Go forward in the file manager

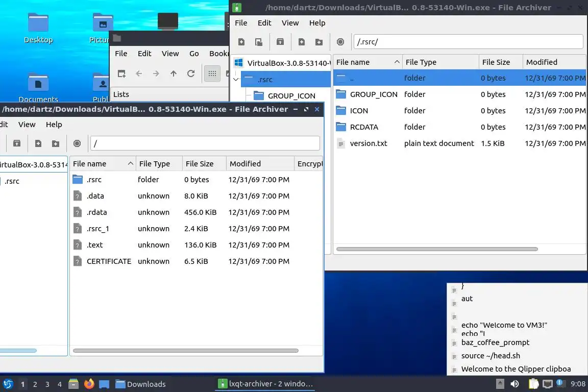[x=156, y=73]
